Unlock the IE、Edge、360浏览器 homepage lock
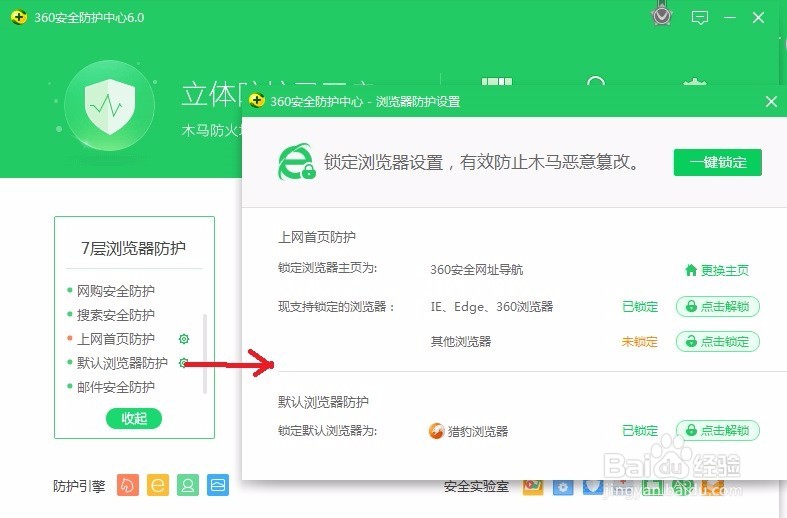The image size is (787, 518). coord(717,306)
